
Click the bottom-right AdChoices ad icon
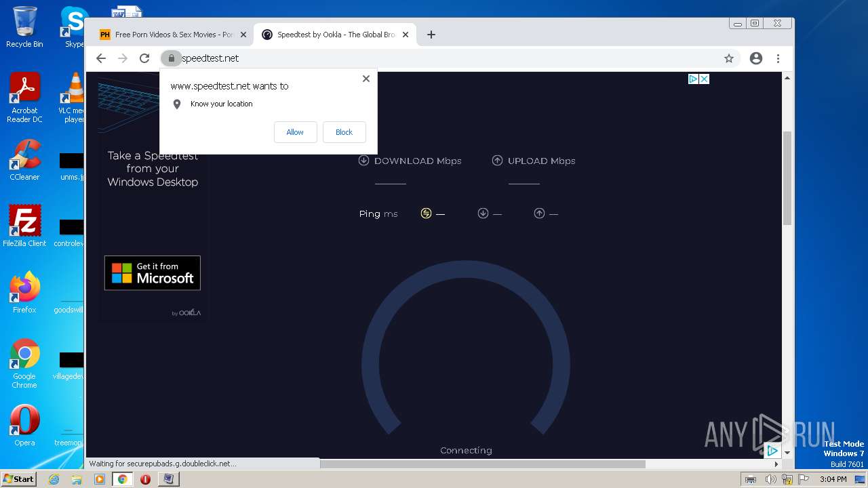(x=772, y=450)
